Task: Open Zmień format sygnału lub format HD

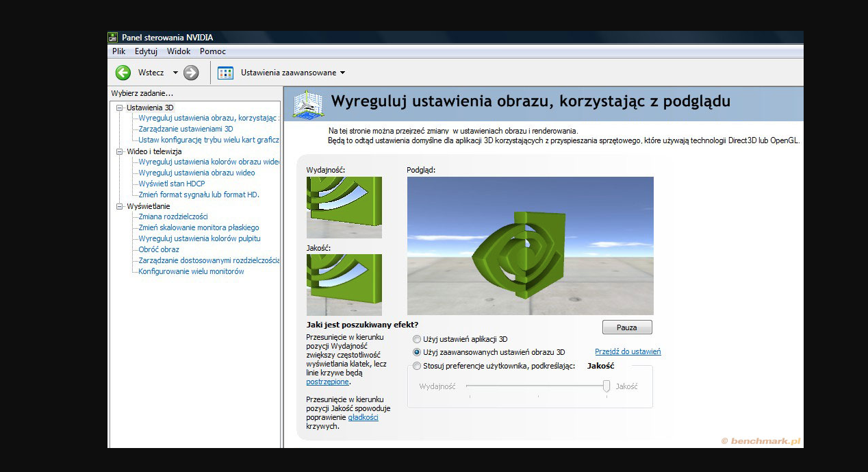Action: pyautogui.click(x=199, y=195)
